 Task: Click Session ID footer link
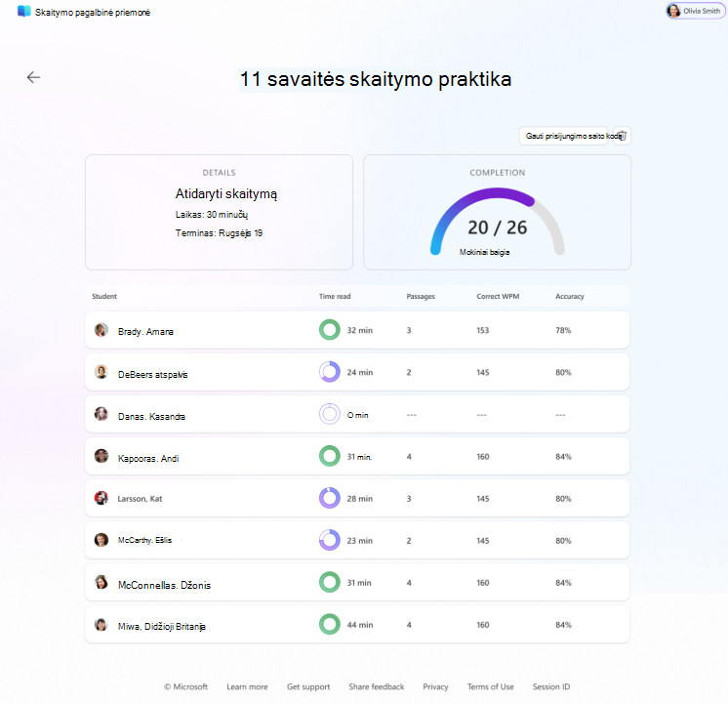551,686
